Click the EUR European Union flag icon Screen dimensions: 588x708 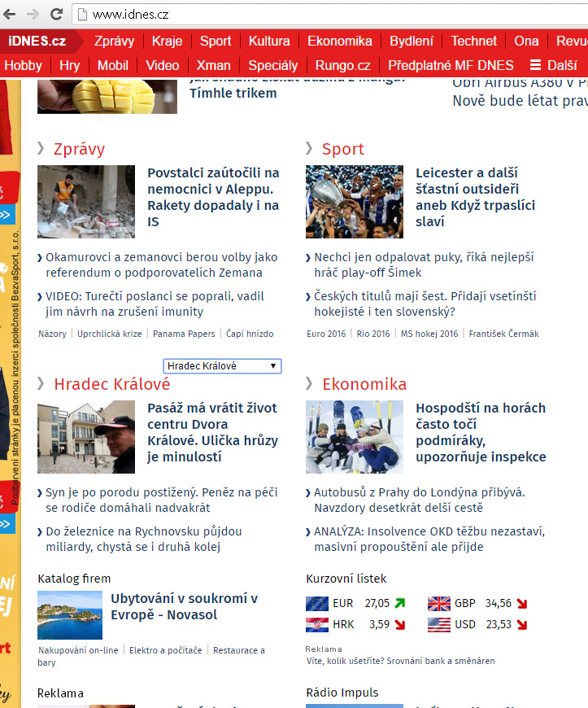click(317, 604)
